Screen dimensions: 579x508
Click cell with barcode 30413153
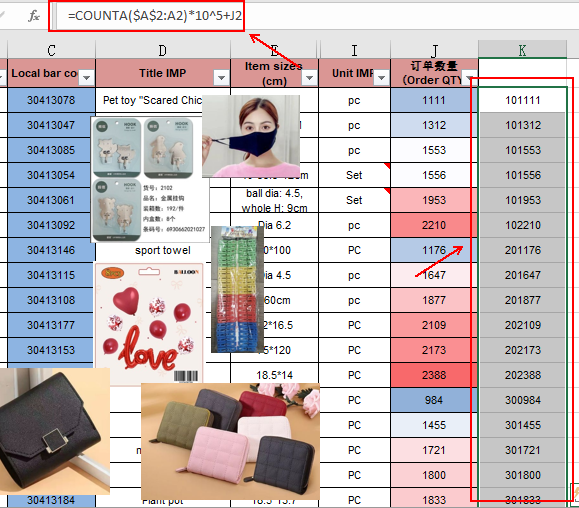pyautogui.click(x=51, y=350)
